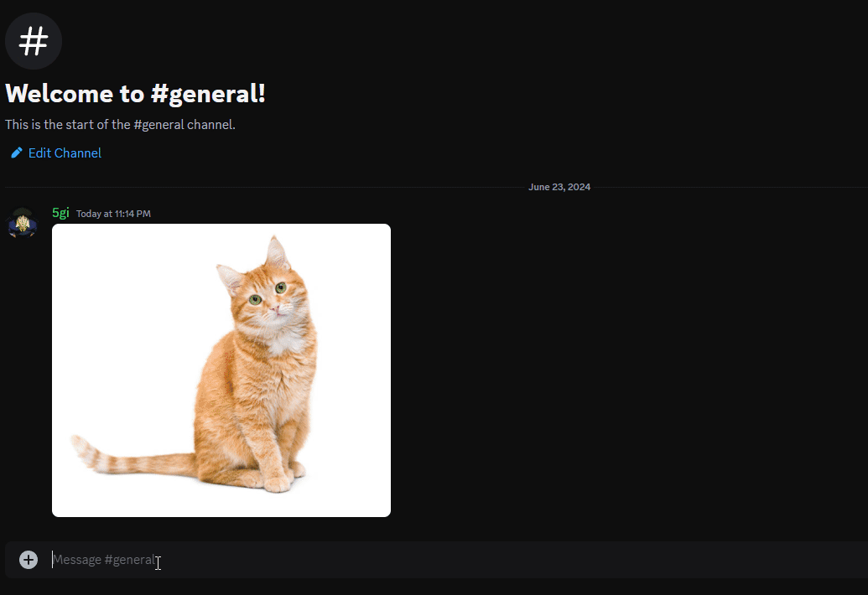This screenshot has width=868, height=595.
Task: Click the username 5gi
Action: (x=60, y=213)
